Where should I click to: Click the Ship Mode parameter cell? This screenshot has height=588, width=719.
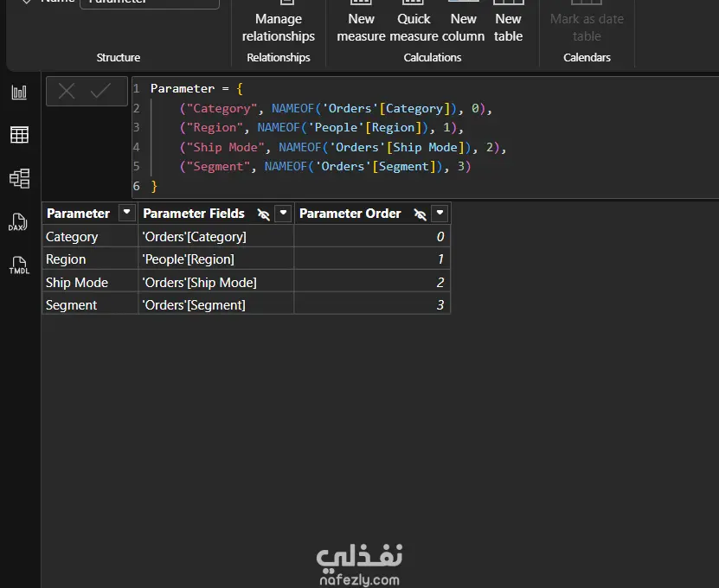pos(90,282)
